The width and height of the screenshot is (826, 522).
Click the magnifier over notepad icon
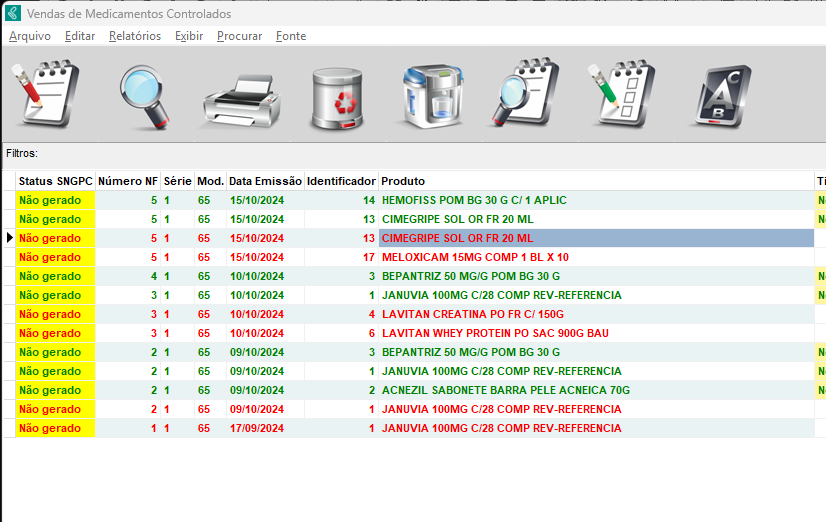click(x=528, y=96)
